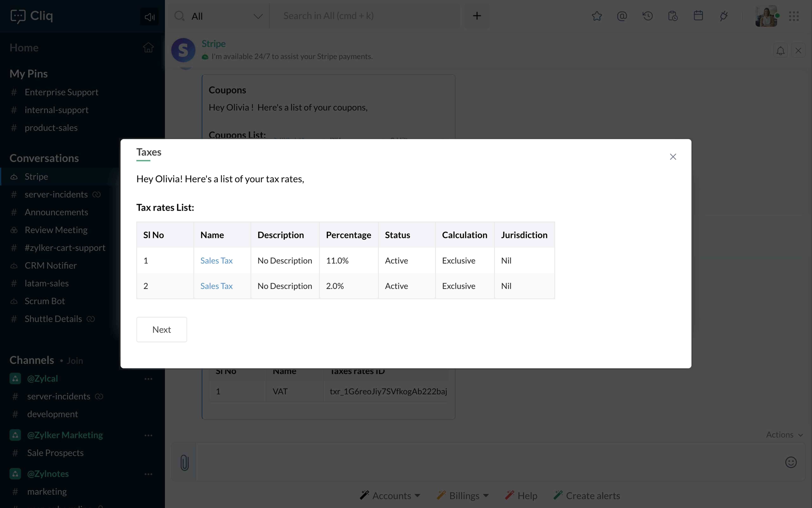Open the emoji picker smiley icon

coord(791,462)
